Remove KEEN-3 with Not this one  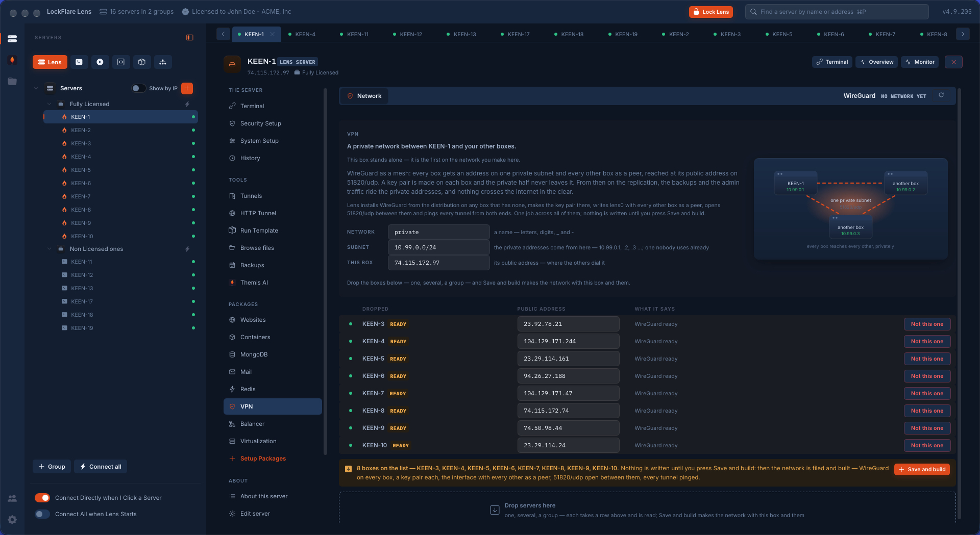927,324
